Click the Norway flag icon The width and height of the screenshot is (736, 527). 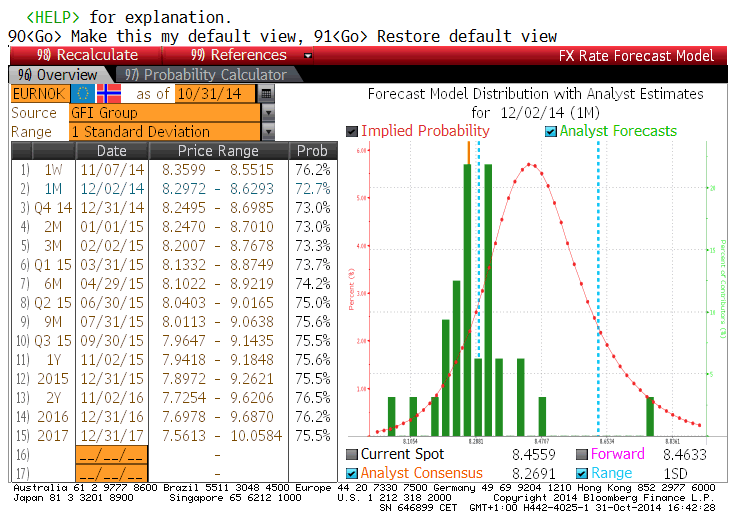coord(109,94)
